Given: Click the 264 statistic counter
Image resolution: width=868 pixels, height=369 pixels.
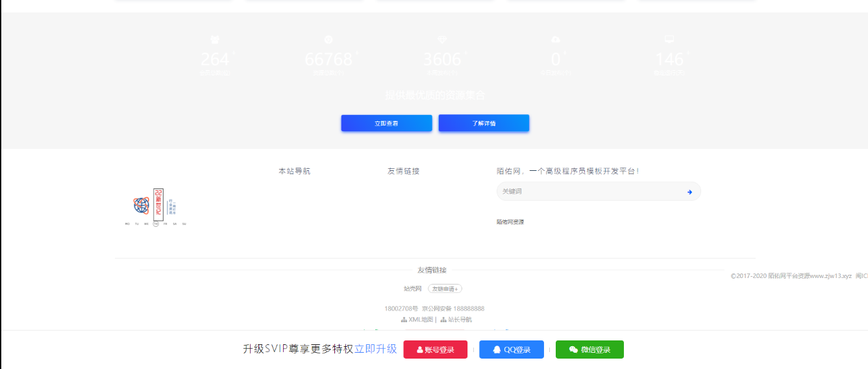Looking at the screenshot, I should click(215, 59).
